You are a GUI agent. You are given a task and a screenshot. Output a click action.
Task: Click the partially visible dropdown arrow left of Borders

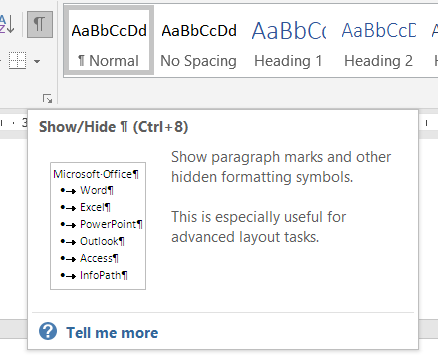(x=0, y=61)
